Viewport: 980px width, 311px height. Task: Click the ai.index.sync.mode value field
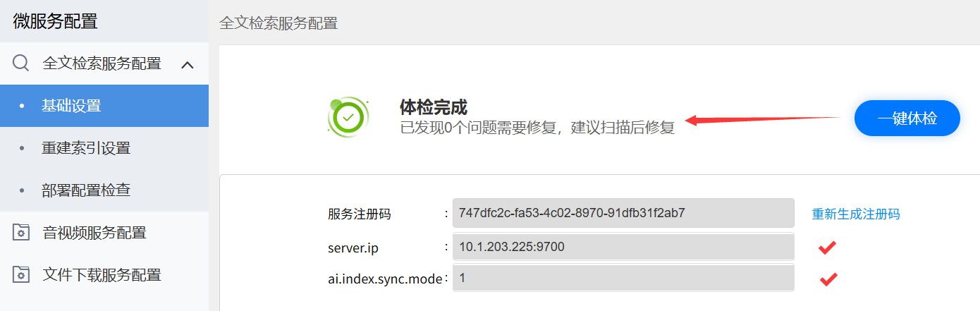(623, 278)
